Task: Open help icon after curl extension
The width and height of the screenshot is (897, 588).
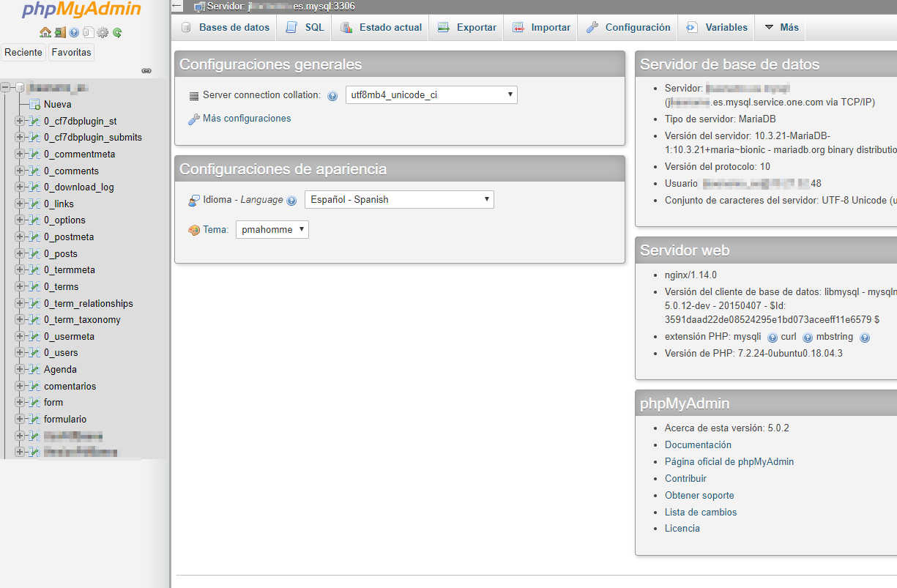Action: pyautogui.click(x=808, y=338)
